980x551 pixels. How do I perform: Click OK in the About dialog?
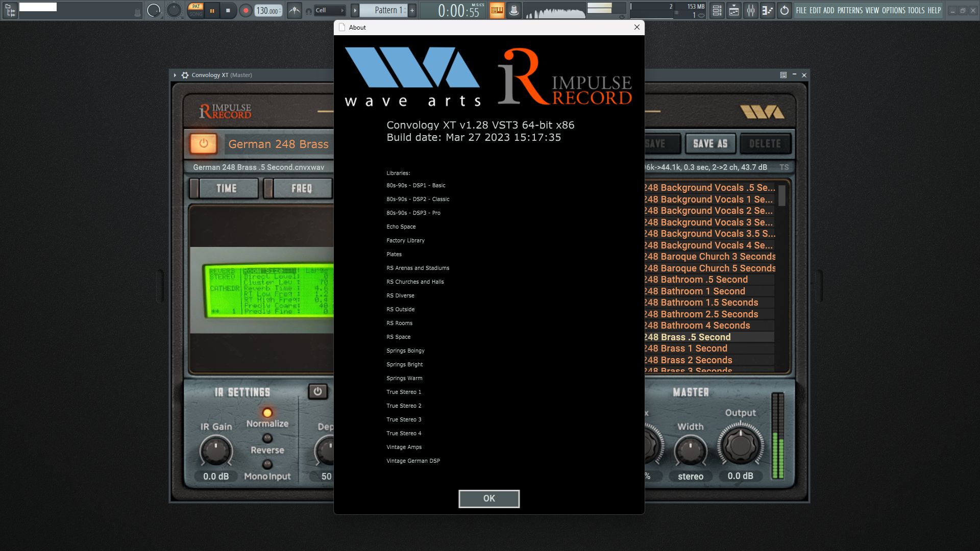(x=489, y=498)
